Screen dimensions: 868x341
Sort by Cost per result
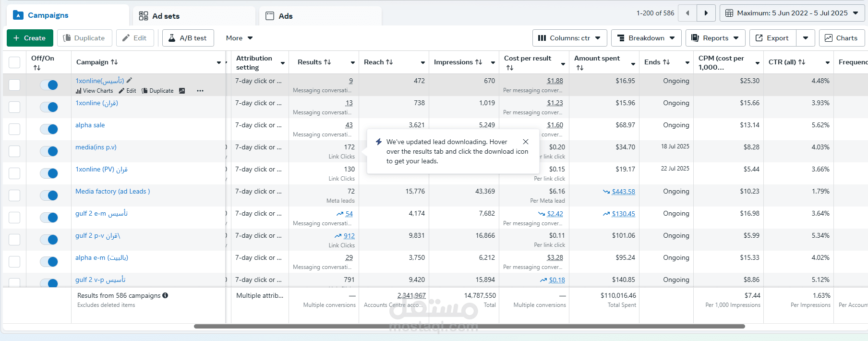[x=510, y=68]
